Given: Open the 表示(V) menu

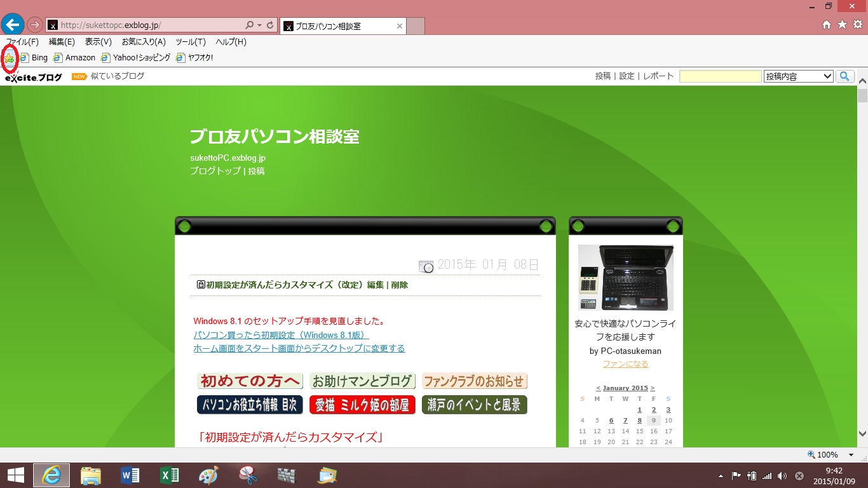Looking at the screenshot, I should tap(98, 42).
